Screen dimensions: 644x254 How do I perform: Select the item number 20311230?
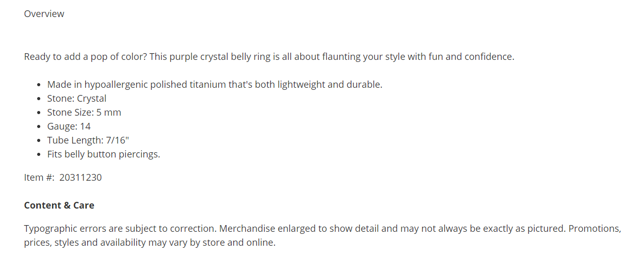click(x=81, y=178)
